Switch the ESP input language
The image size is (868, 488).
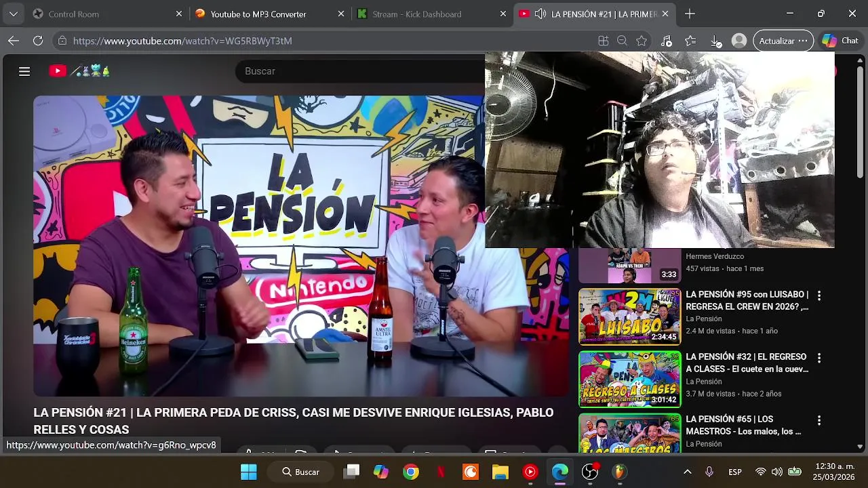735,472
